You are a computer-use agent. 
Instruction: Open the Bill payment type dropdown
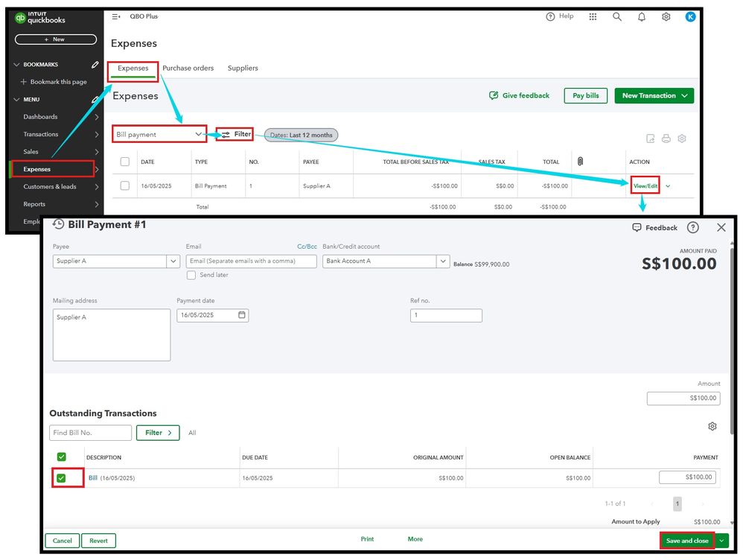coord(159,134)
